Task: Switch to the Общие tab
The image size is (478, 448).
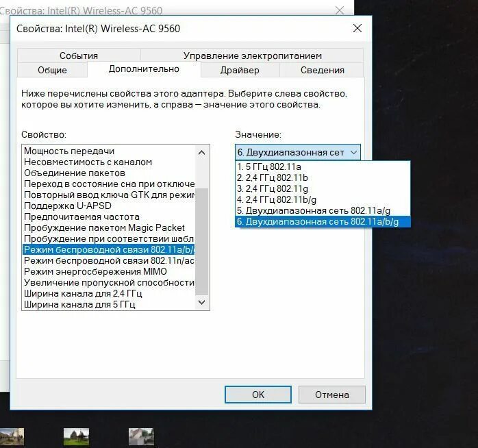Action: (x=52, y=70)
